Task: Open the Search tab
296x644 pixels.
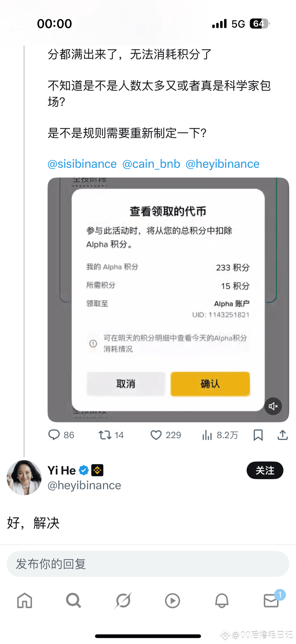Action: pos(74,600)
